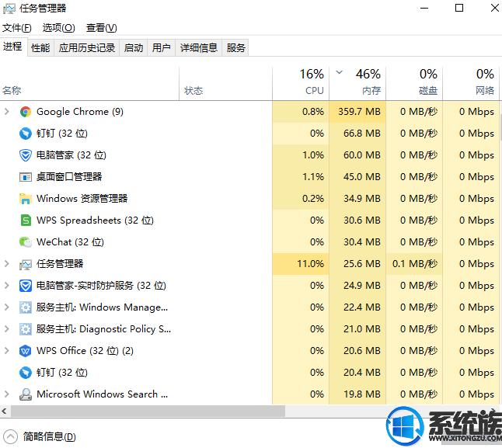
Task: Switch to the 启动 tab
Action: pos(134,48)
